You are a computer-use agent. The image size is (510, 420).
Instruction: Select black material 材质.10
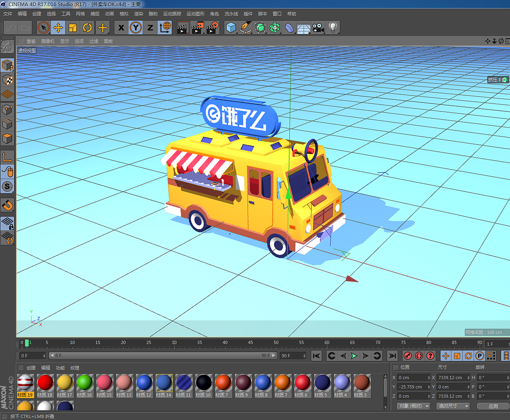coord(203,386)
